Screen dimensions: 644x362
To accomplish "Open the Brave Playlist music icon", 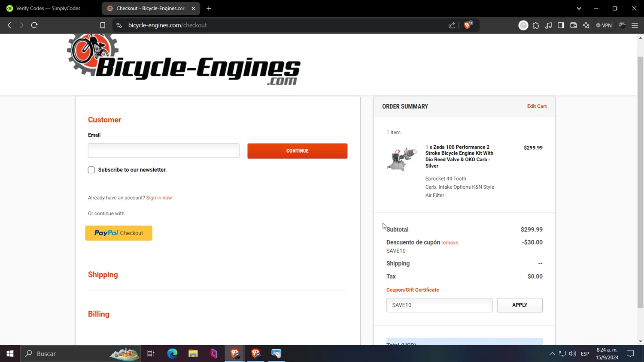I will 548,25.
